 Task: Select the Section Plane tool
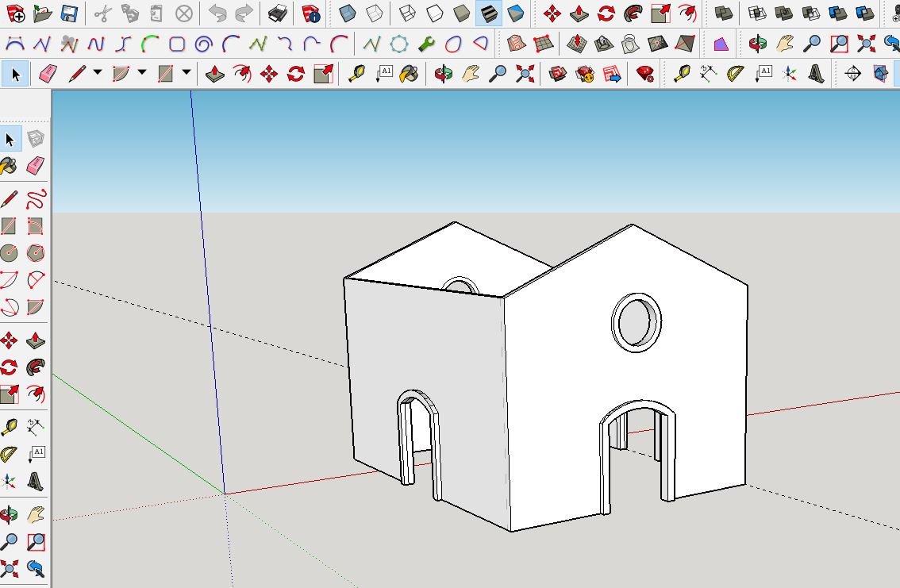[853, 74]
